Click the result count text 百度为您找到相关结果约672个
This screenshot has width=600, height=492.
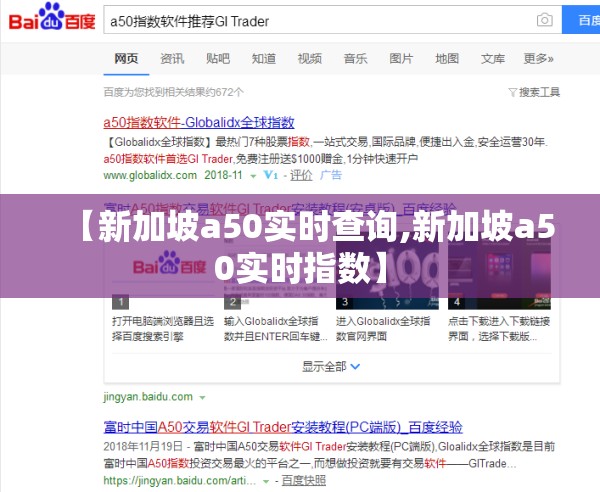pos(173,92)
